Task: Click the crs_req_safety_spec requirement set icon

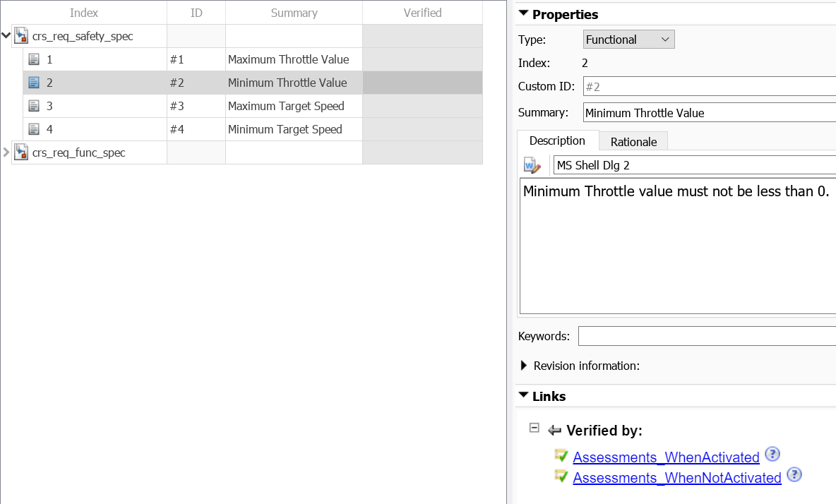Action: [x=21, y=36]
